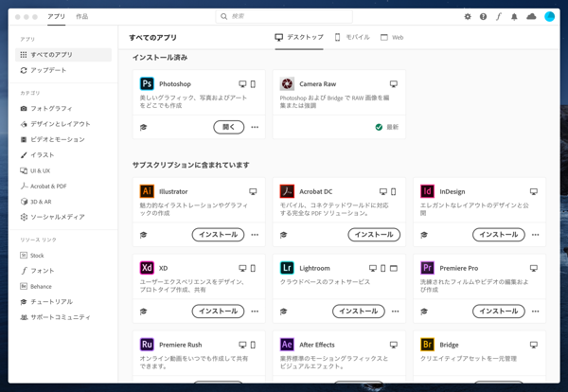Click the XD app icon
Viewport: 568px width, 392px height.
coord(147,268)
